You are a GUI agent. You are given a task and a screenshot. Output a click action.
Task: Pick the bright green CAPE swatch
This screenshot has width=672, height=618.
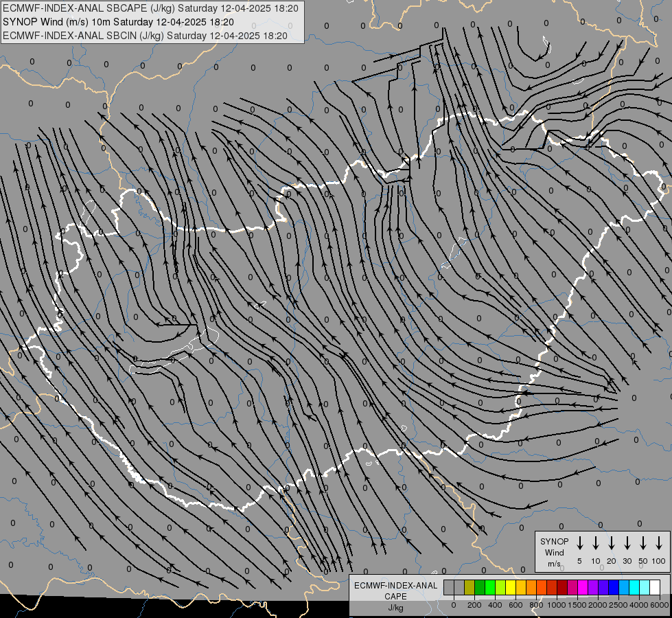(490, 587)
